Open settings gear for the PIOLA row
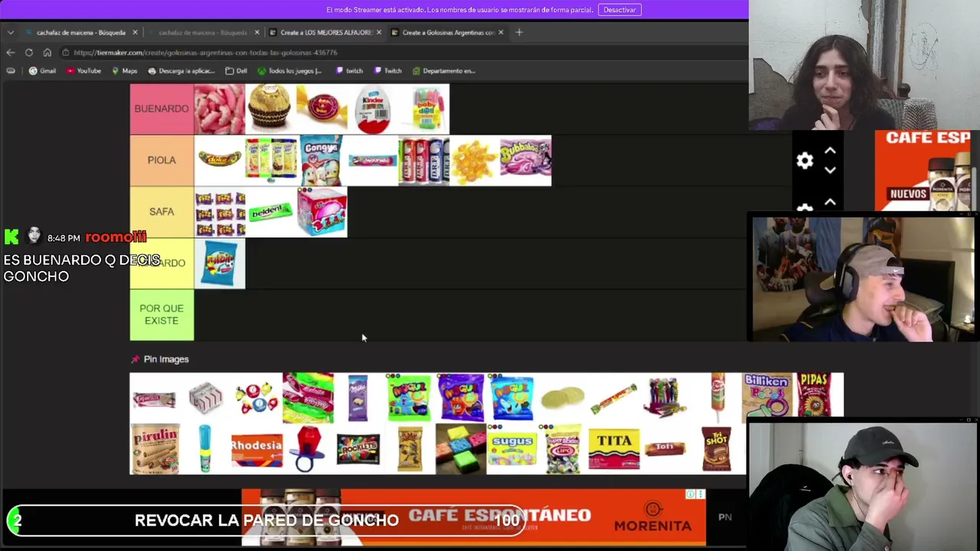 (805, 160)
